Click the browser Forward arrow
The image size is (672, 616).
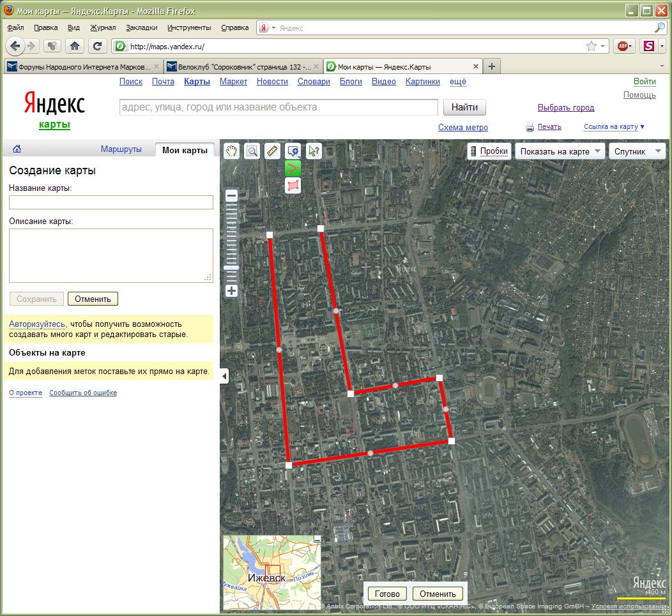(31, 46)
